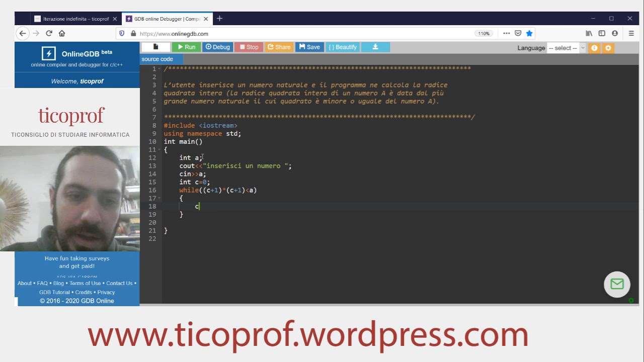Save page to Pocket icon
Screen dimensions: 644x362
[x=518, y=34]
